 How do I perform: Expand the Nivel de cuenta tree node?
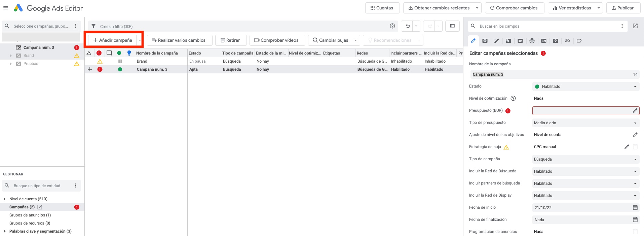coord(5,199)
